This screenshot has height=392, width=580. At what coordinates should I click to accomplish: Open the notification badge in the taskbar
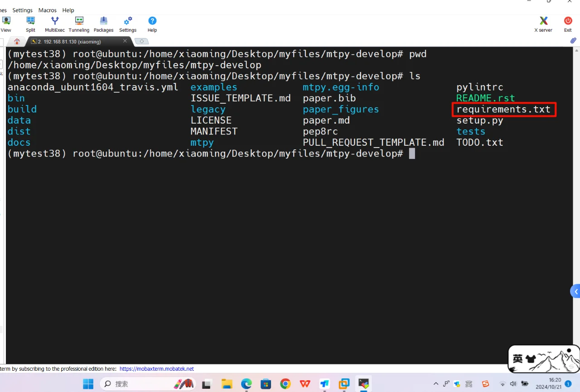pyautogui.click(x=568, y=384)
